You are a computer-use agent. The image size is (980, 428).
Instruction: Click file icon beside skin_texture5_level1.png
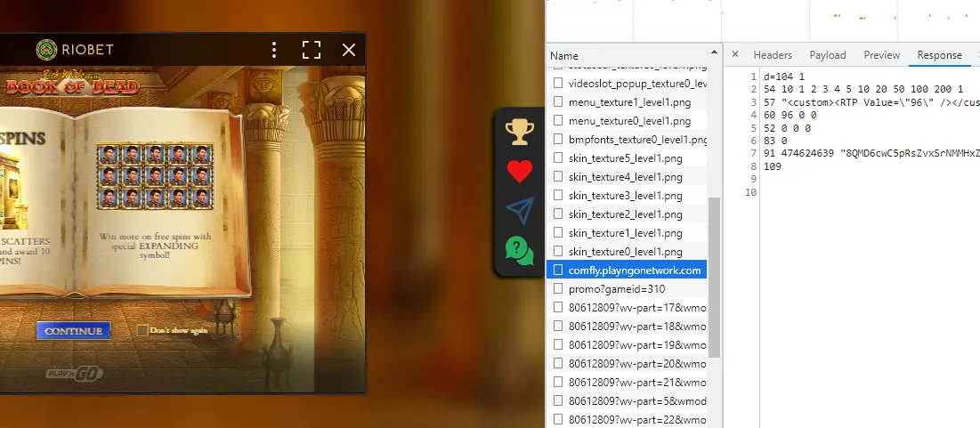(x=558, y=157)
